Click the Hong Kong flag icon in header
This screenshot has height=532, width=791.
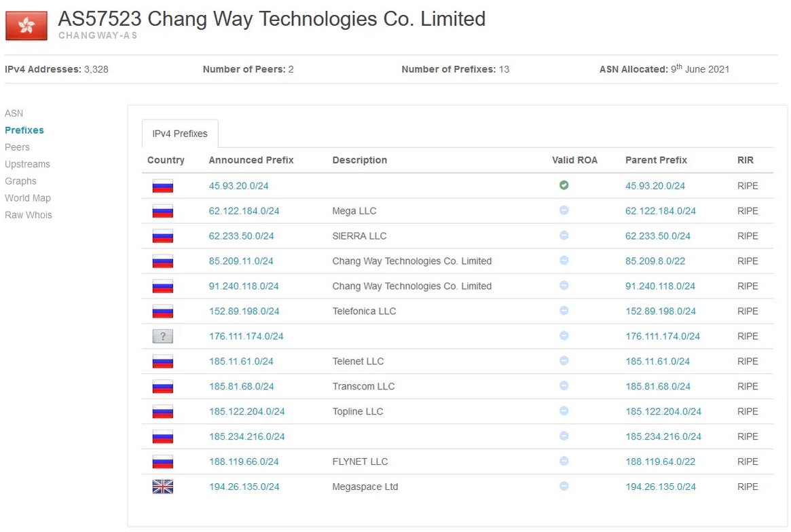(26, 26)
